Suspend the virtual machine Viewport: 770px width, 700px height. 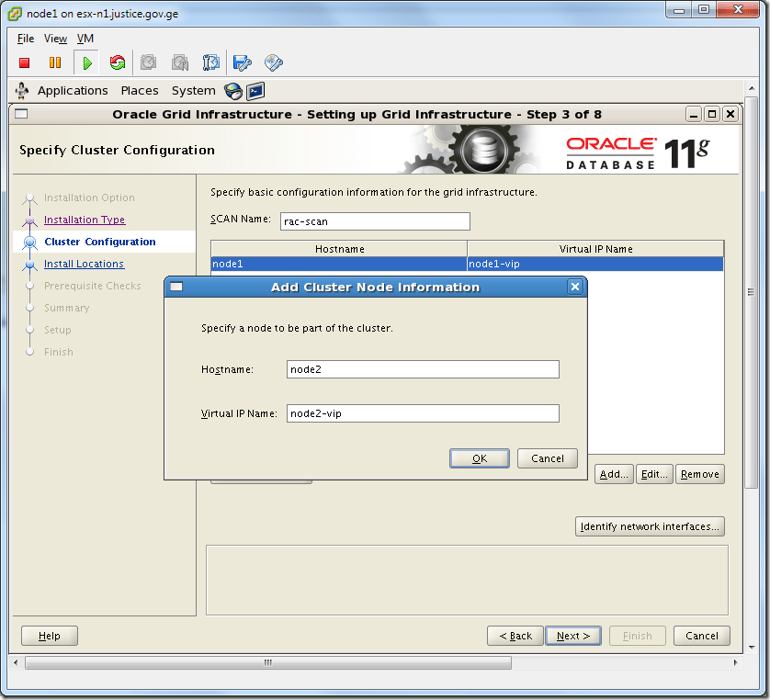click(x=56, y=62)
